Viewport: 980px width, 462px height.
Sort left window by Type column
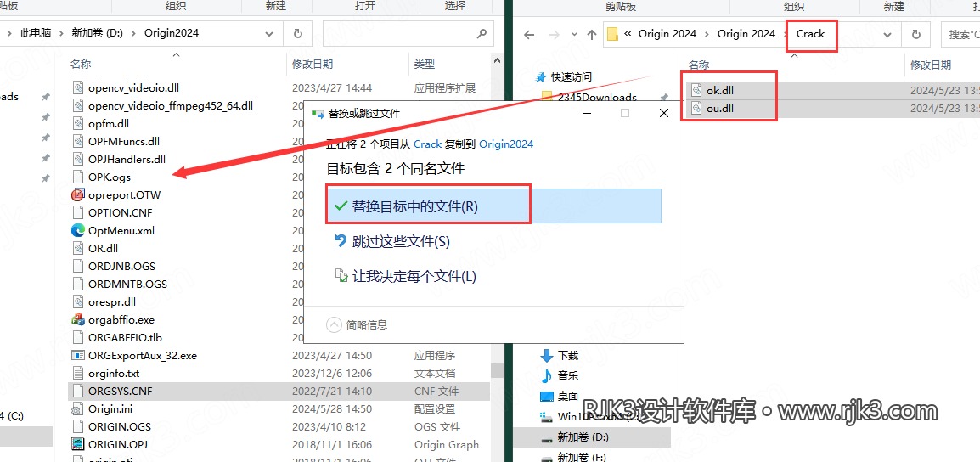tap(425, 64)
